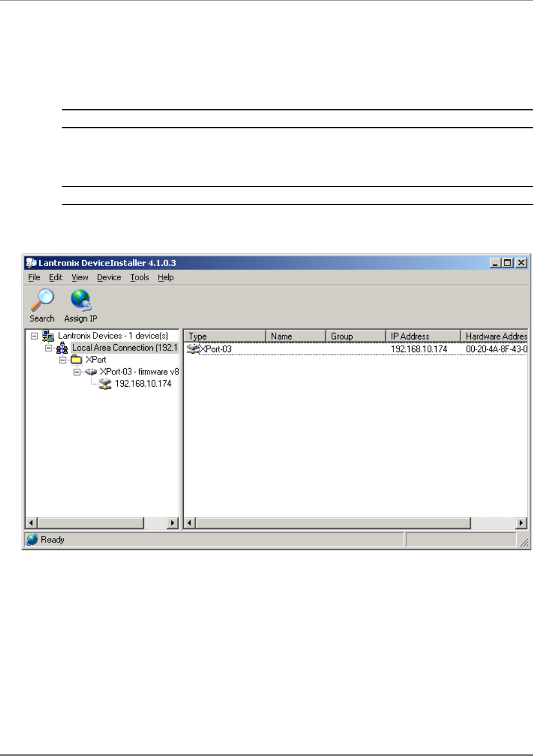Screen dimensions: 533x756
Task: Open the File menu
Action: [34, 277]
